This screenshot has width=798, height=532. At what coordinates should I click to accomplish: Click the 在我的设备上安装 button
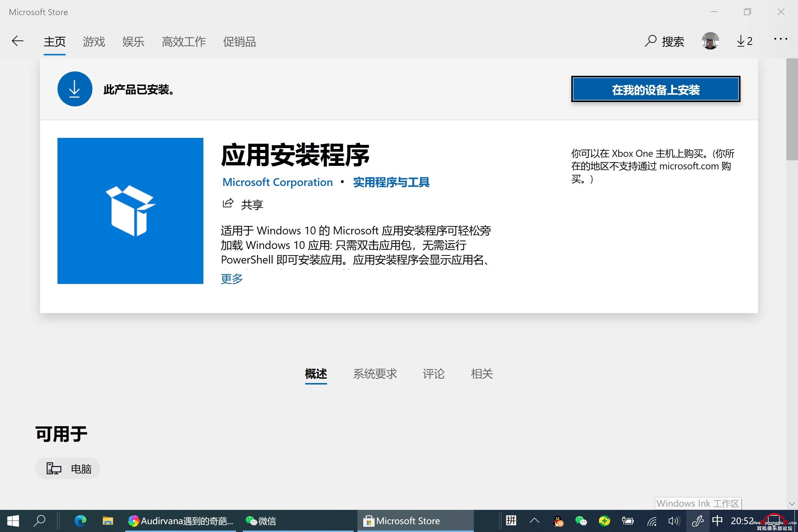655,89
